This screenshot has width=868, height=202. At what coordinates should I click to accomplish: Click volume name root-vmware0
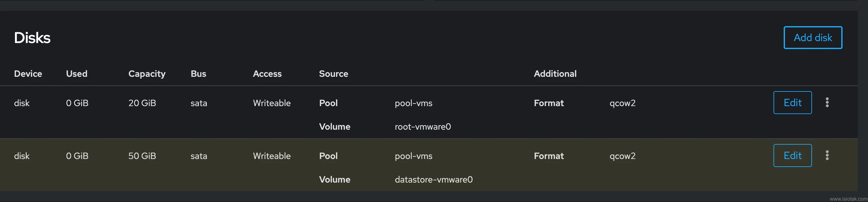point(423,126)
